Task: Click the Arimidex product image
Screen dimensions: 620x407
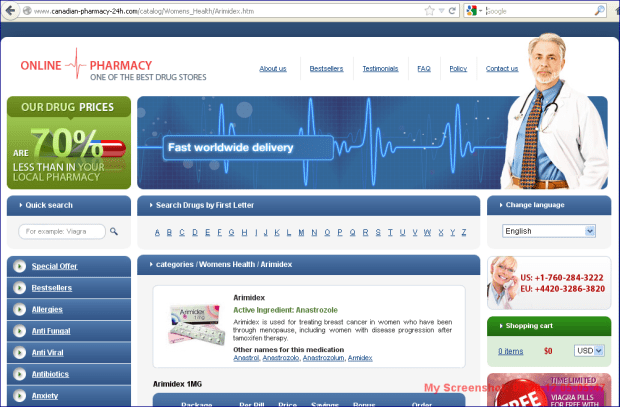Action: [x=195, y=323]
